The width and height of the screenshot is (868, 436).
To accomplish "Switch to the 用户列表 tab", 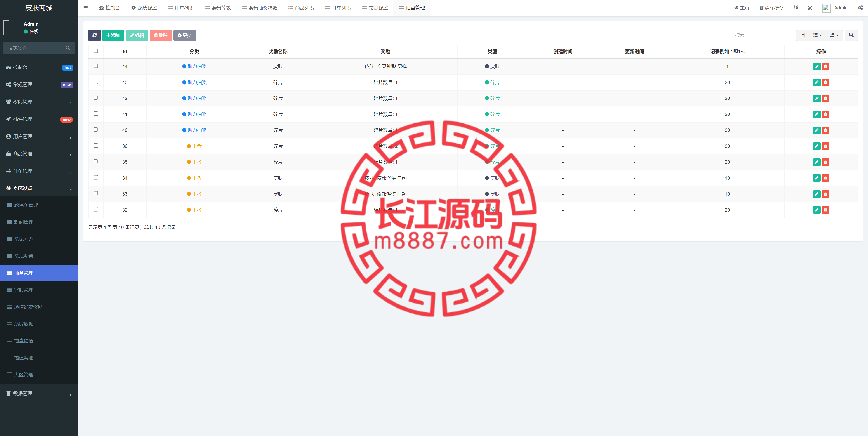I will (x=181, y=8).
